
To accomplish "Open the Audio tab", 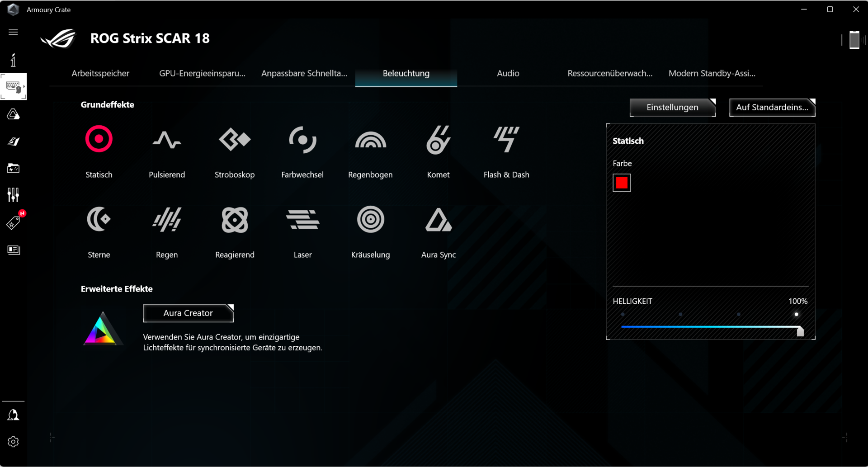I will coord(508,73).
